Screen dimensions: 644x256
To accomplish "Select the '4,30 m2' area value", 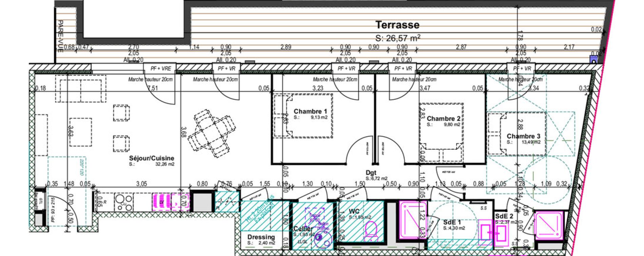I will coord(456,228).
